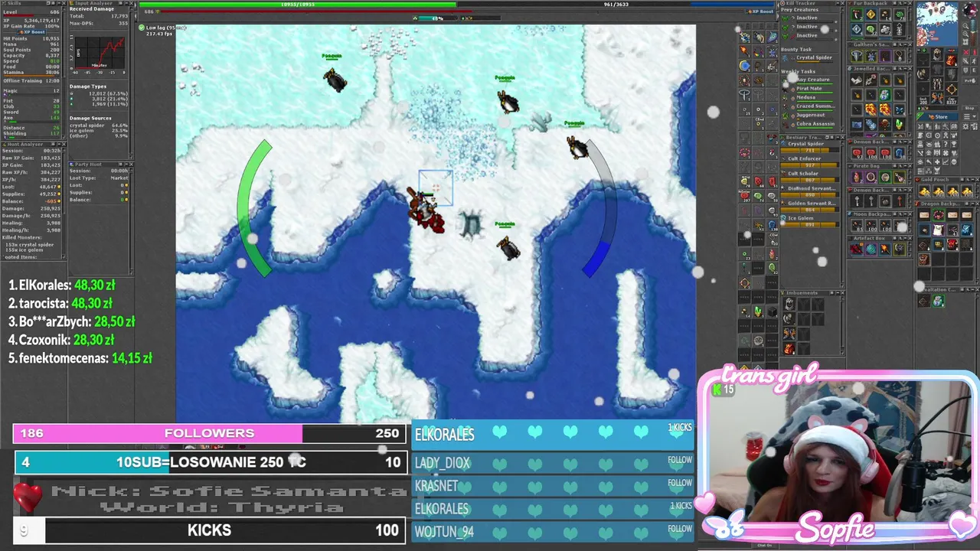Image resolution: width=980 pixels, height=551 pixels.
Task: Click the green health bar at top
Action: pyautogui.click(x=299, y=4)
